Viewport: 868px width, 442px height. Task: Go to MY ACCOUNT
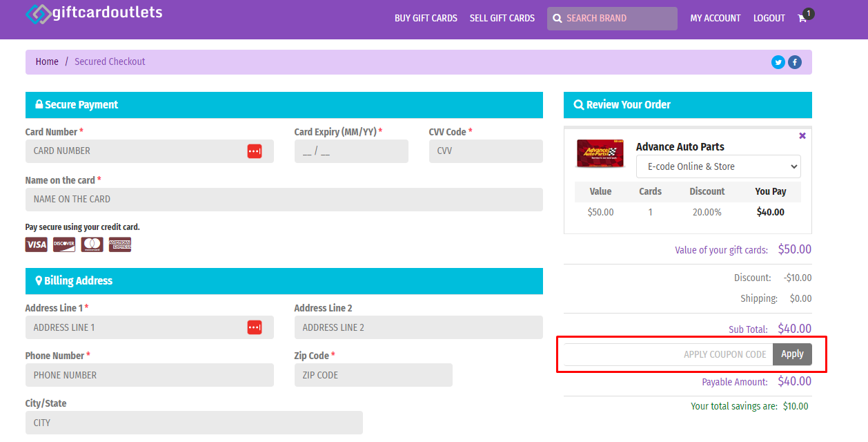pos(716,19)
